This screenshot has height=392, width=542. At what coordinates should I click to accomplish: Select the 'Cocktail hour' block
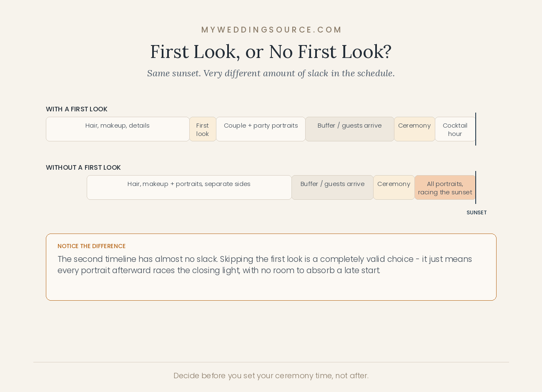(455, 129)
